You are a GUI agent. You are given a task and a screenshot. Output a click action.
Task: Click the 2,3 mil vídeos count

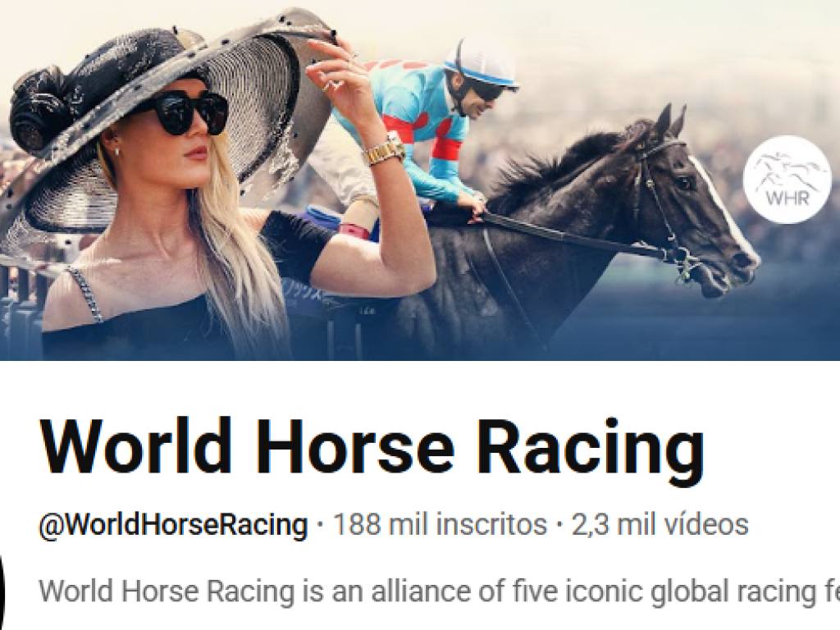(x=660, y=524)
